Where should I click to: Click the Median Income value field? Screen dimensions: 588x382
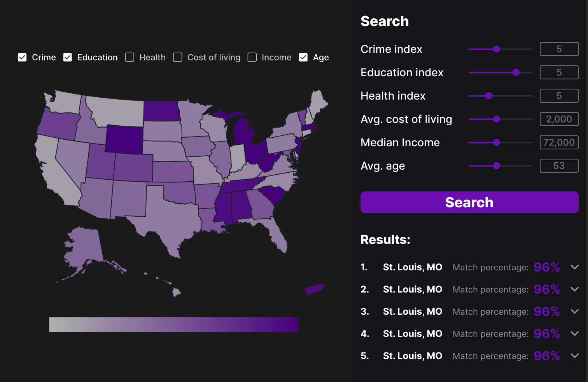pyautogui.click(x=559, y=142)
